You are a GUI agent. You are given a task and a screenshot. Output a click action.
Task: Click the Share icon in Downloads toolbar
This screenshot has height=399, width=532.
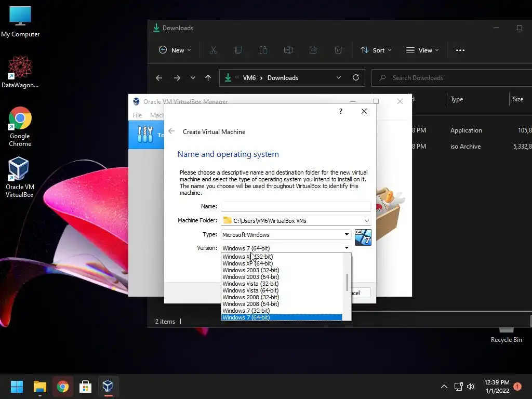click(x=313, y=50)
